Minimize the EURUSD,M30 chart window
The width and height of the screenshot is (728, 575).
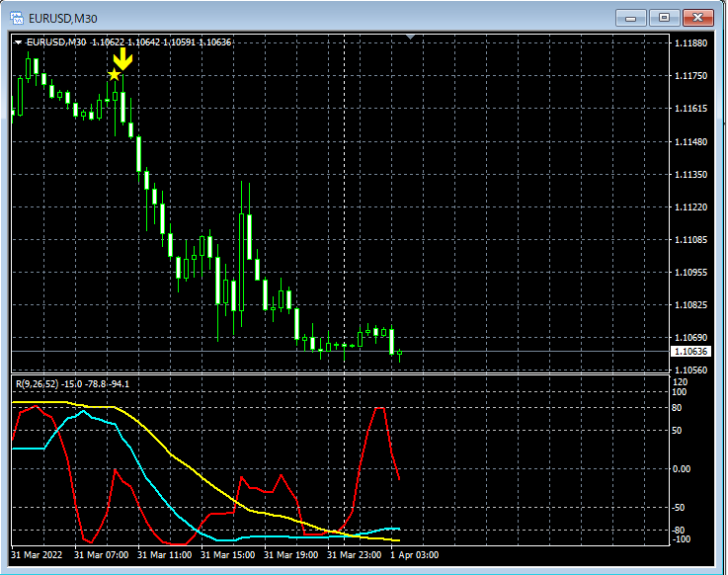coord(630,18)
